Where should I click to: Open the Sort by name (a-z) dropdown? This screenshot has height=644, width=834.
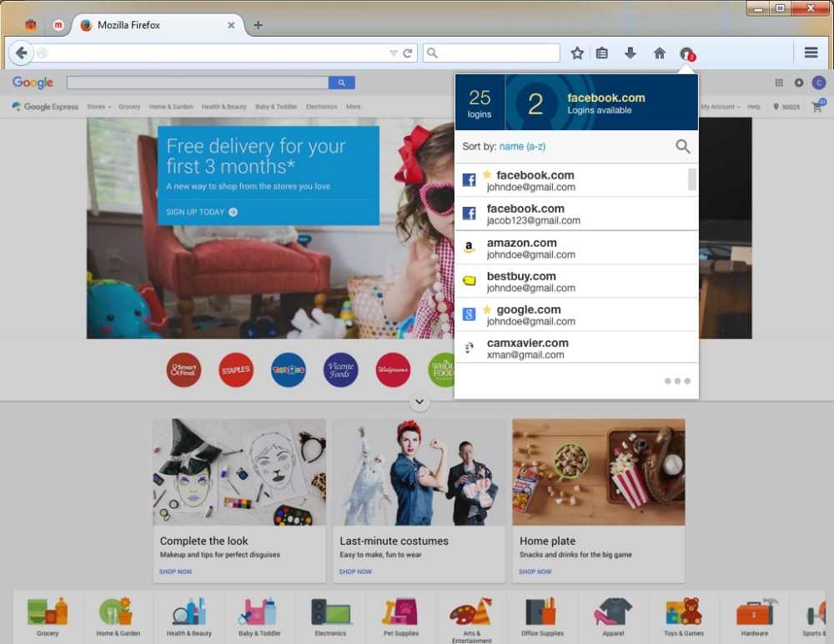click(522, 147)
